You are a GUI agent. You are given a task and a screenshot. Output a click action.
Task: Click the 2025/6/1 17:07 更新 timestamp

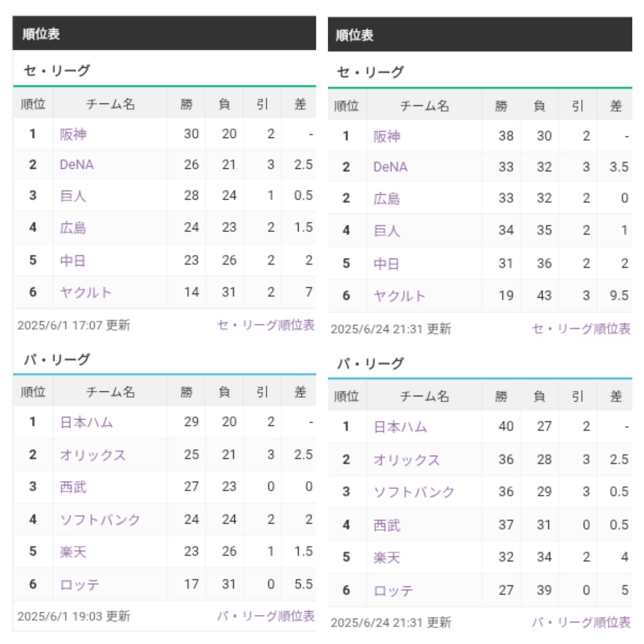(x=74, y=325)
